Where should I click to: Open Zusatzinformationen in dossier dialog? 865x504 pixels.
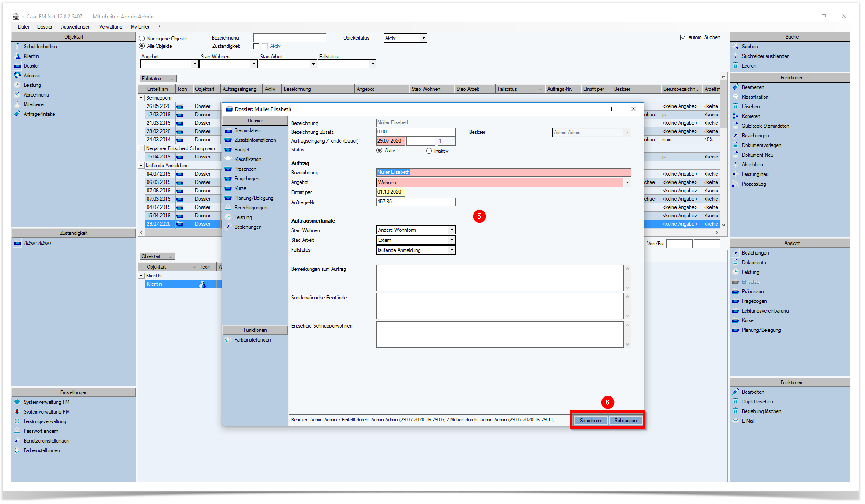point(255,140)
